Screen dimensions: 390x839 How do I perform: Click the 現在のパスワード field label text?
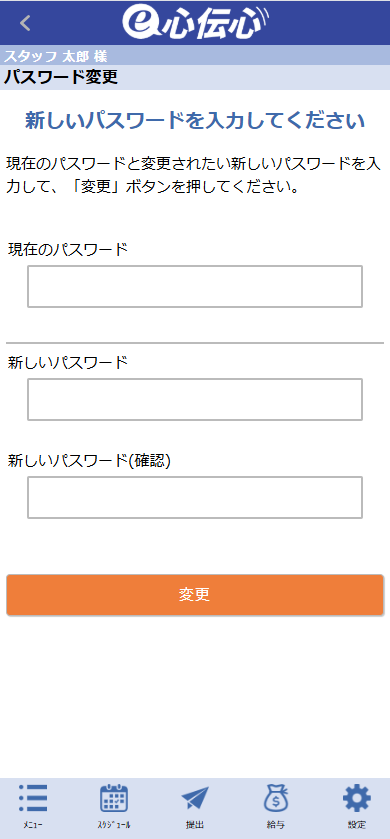(68, 249)
